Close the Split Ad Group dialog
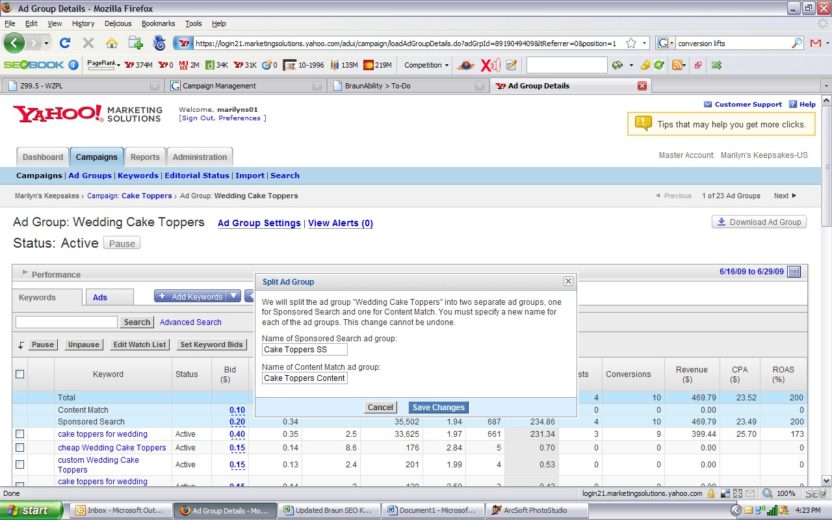The height and width of the screenshot is (520, 832). click(x=568, y=281)
